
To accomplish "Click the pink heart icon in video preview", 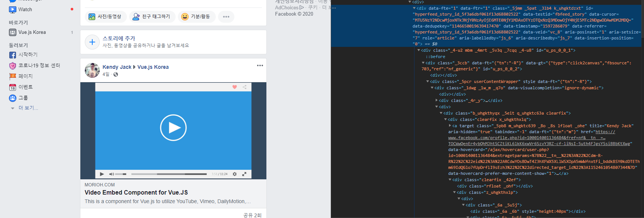I will pos(235,87).
